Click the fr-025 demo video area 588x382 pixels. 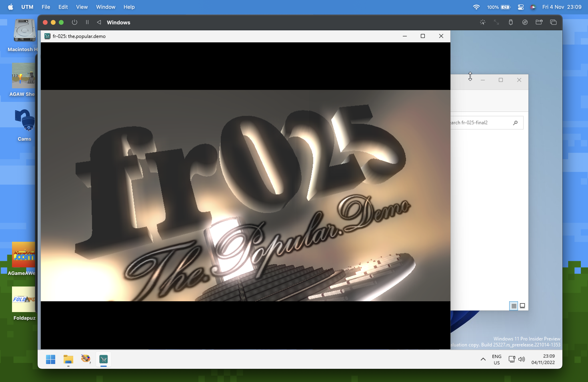pos(245,195)
